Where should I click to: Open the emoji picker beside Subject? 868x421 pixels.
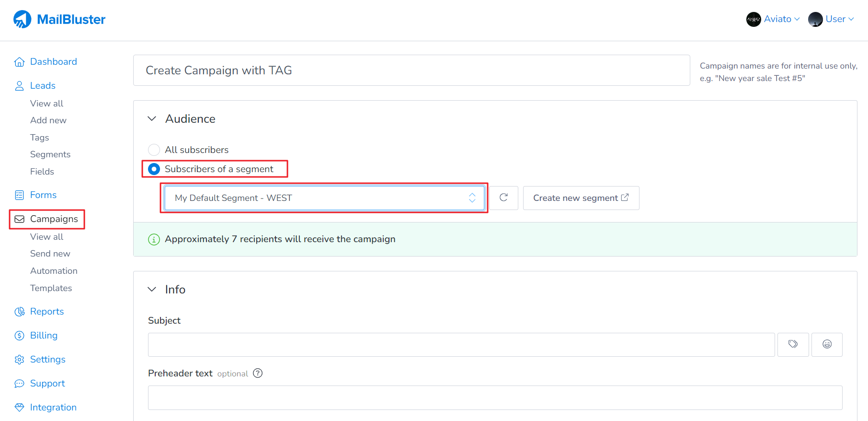(827, 344)
